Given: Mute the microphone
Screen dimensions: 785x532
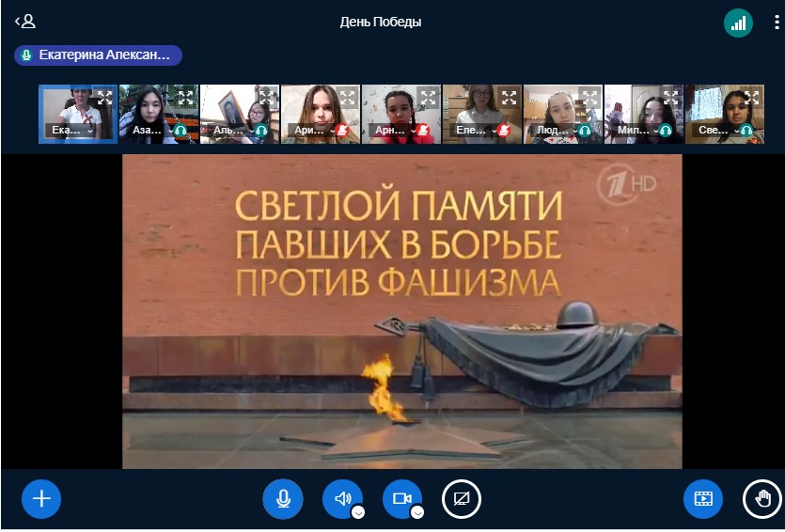Looking at the screenshot, I should click(282, 499).
